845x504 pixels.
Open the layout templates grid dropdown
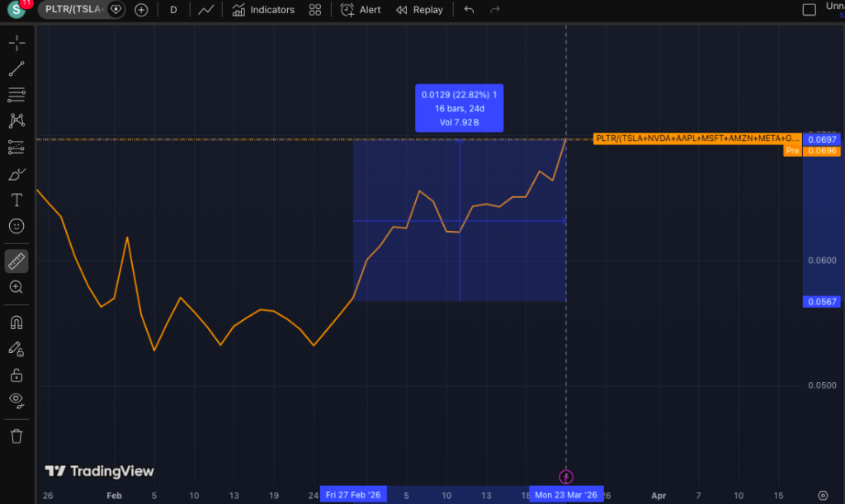314,10
